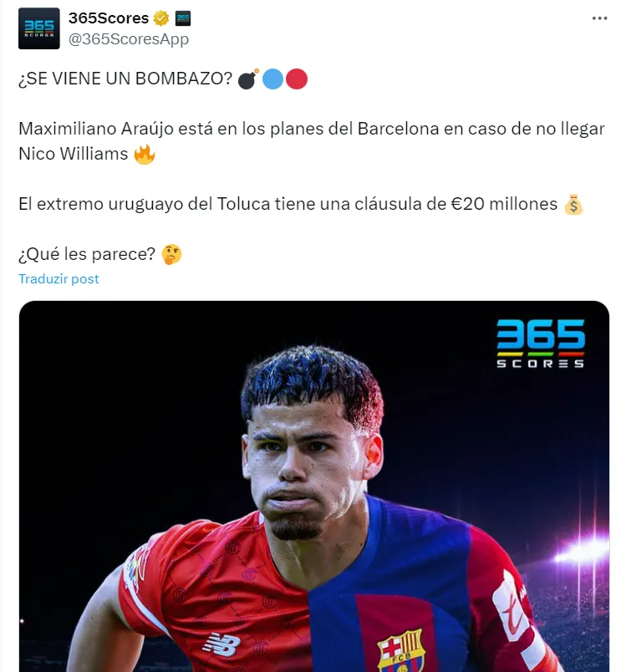Click the blue circle emoji

[272, 79]
